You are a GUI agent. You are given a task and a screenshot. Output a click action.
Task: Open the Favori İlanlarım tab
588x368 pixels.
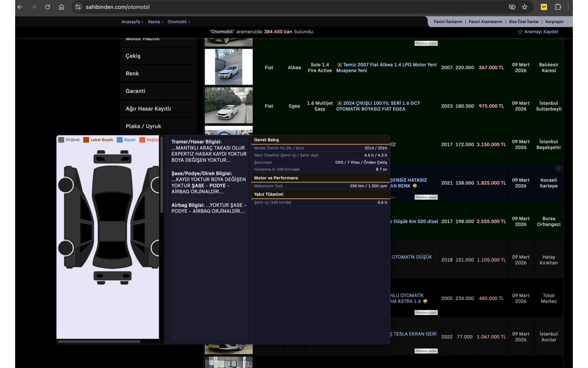click(448, 22)
